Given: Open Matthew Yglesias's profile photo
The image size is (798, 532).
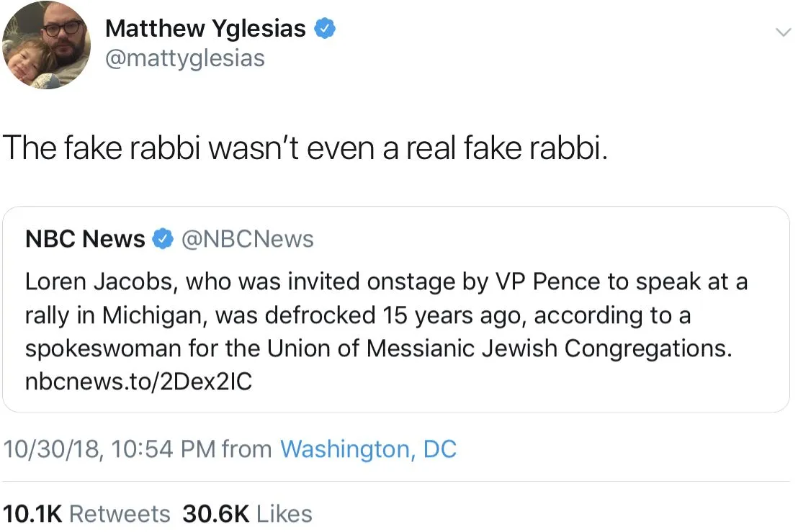Looking at the screenshot, I should tap(46, 45).
